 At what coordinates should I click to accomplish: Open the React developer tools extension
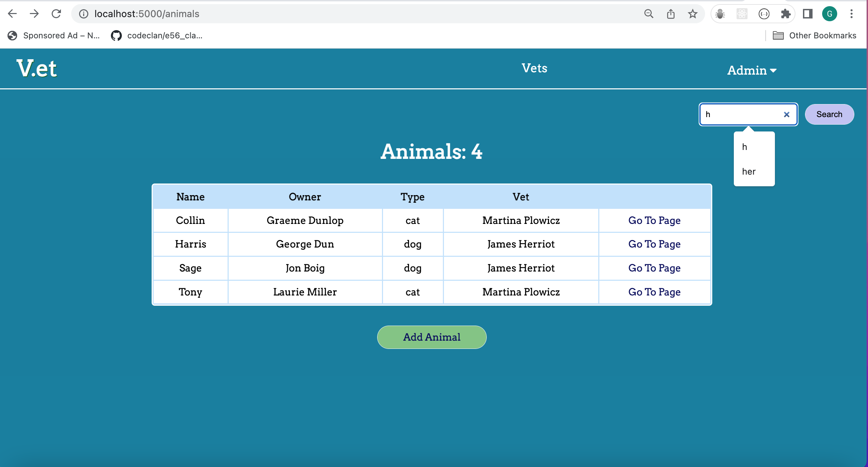coord(742,14)
